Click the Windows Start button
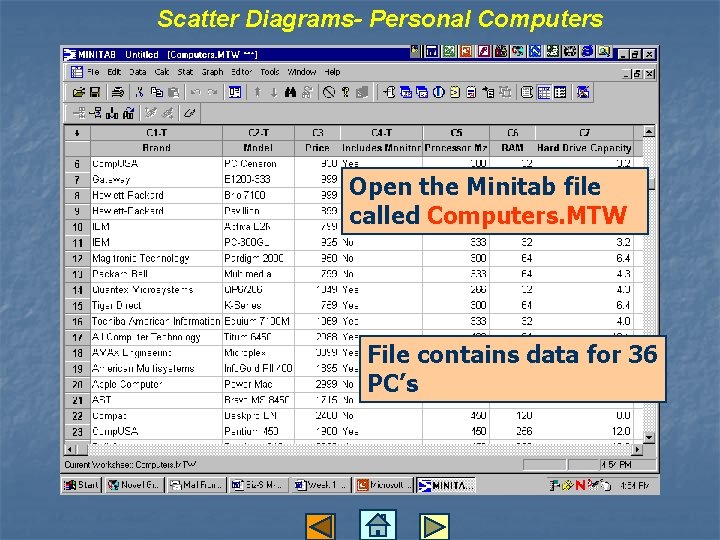720x540 pixels. [81, 485]
